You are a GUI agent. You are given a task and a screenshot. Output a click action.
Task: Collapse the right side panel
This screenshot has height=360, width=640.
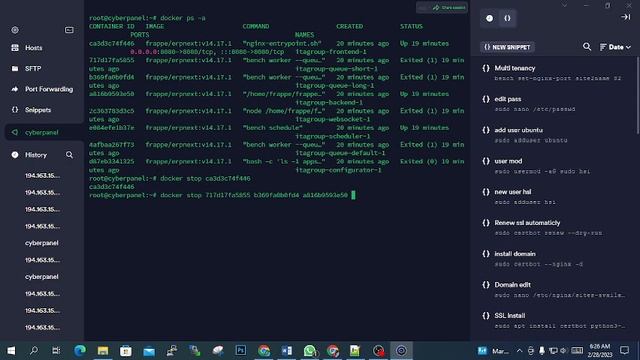(x=625, y=17)
